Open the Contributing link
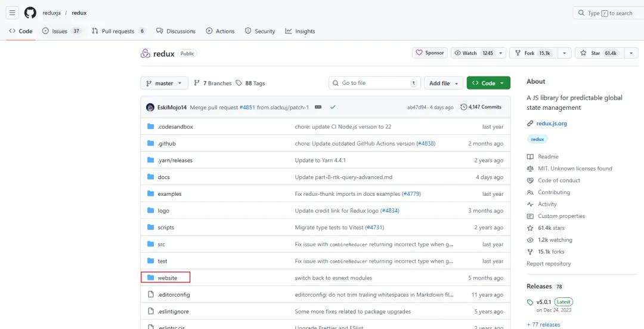This screenshot has height=329, width=644. [554, 192]
